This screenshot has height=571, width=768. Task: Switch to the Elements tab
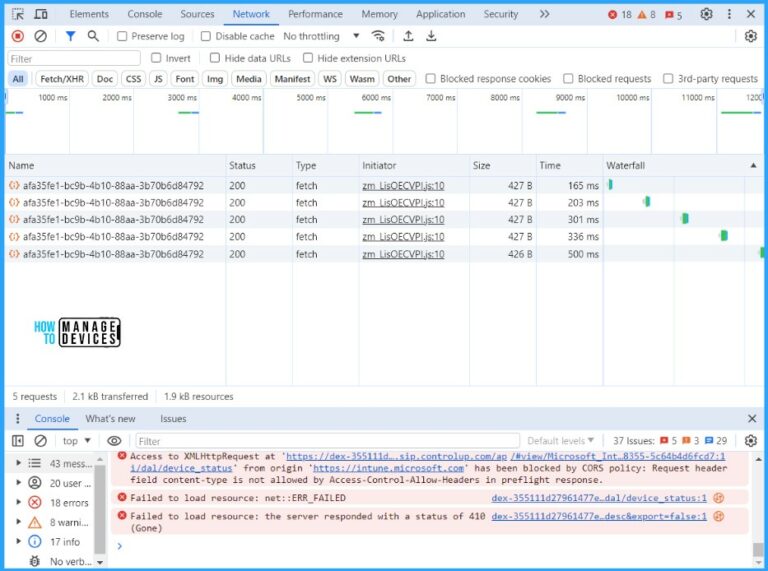pos(89,14)
